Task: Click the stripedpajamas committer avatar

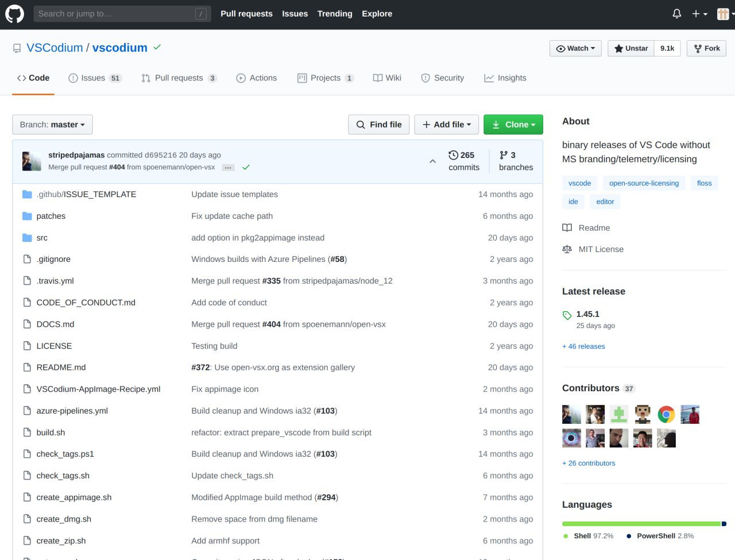Action: click(32, 161)
